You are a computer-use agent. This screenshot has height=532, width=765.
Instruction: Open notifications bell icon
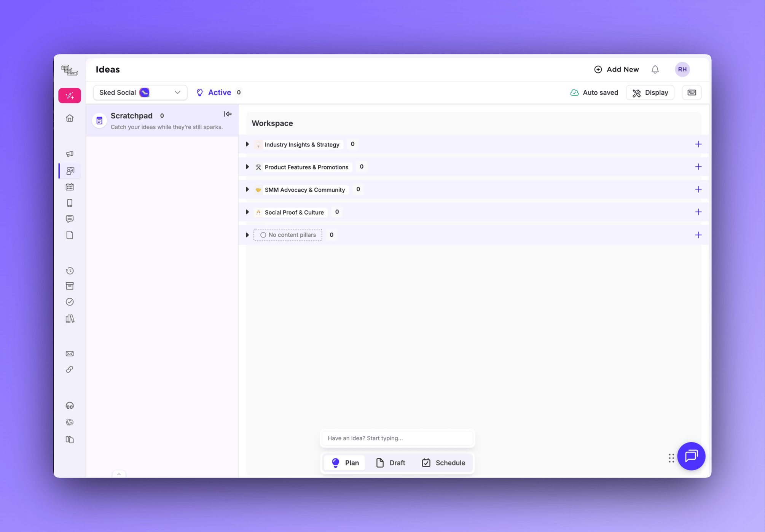[655, 70]
